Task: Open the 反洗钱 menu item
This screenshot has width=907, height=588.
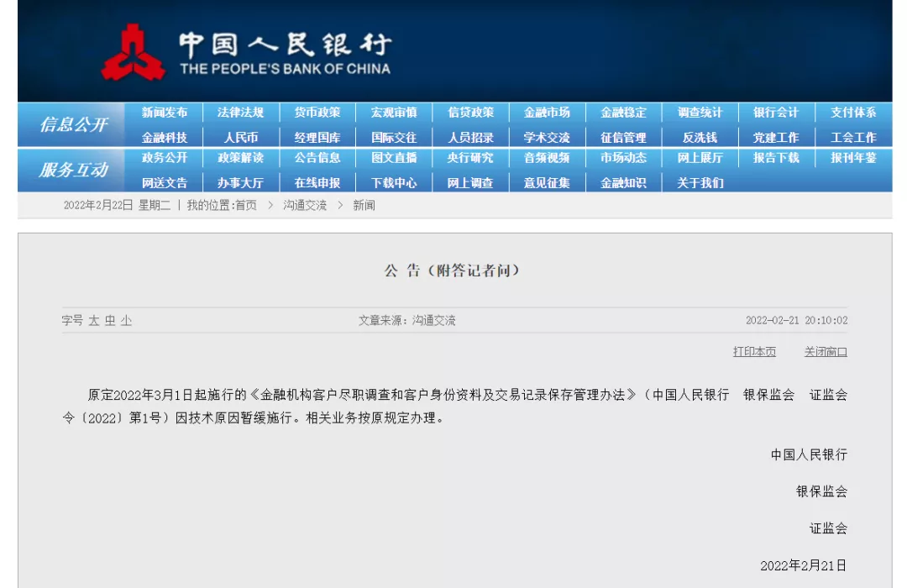Action: click(700, 136)
